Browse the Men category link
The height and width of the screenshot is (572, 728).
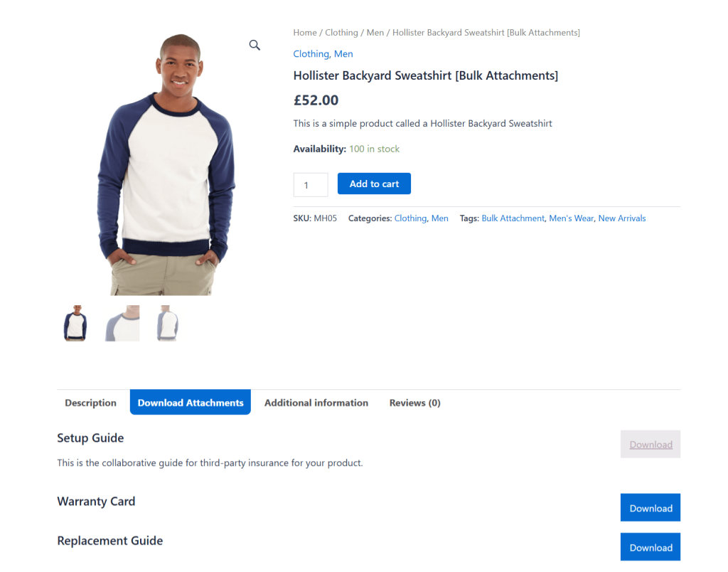(x=375, y=32)
